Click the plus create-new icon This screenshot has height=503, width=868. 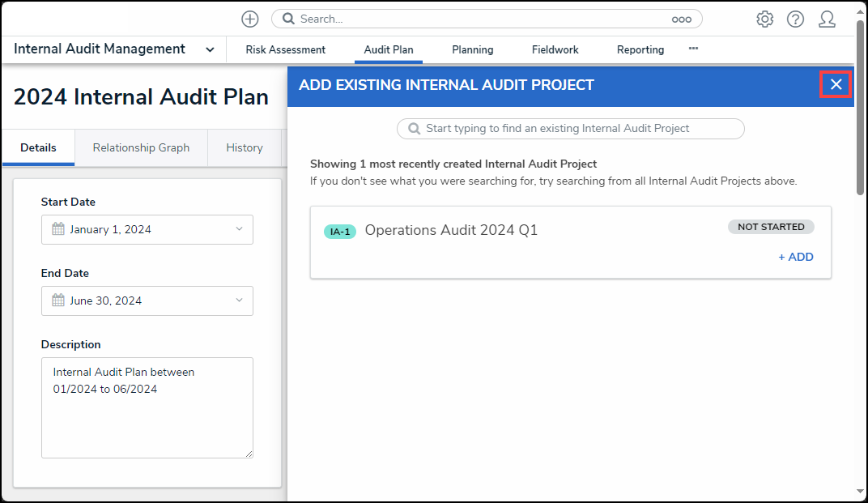click(x=250, y=19)
